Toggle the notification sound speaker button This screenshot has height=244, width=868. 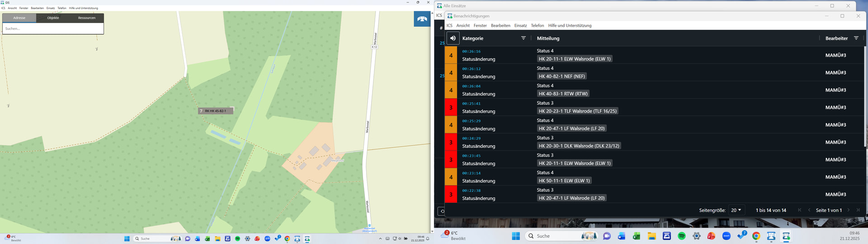tap(453, 38)
